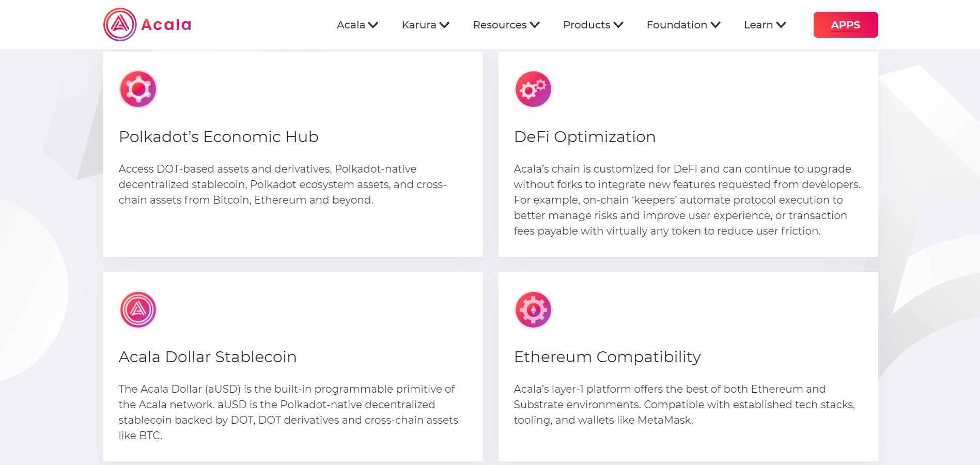
Task: Click the Polkadot's Economic Hub icon
Action: tap(138, 89)
